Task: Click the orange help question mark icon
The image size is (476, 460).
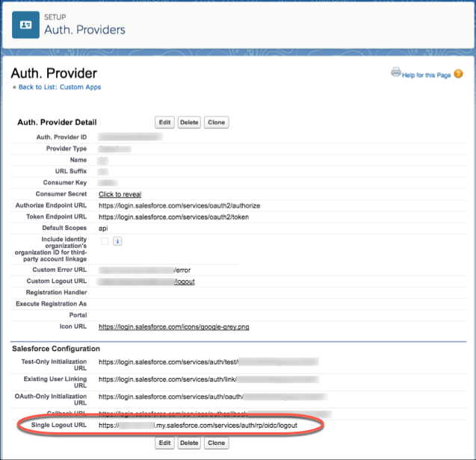Action: click(458, 73)
